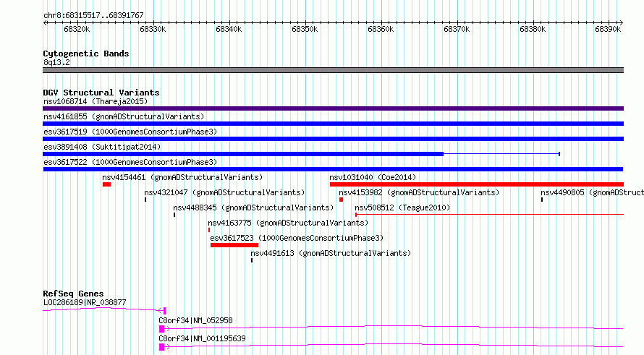Viewport: 644px width, 355px height.
Task: Select the thin red nsv508512 (Teague2010) line
Action: click(x=490, y=214)
